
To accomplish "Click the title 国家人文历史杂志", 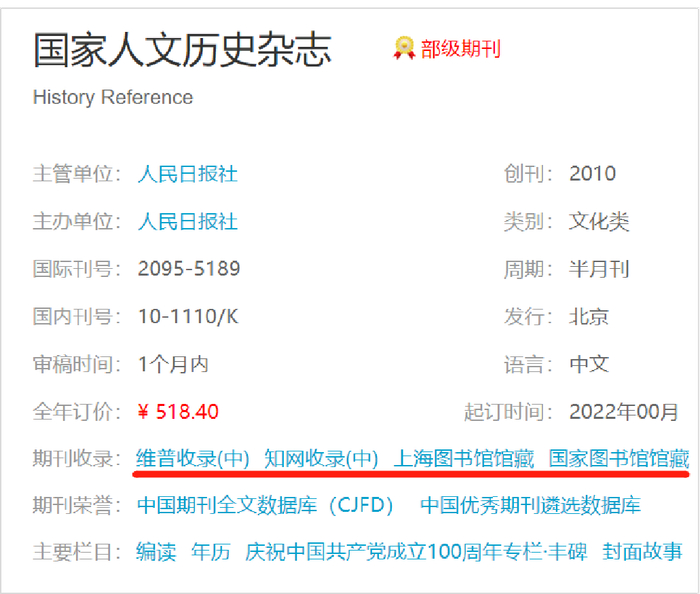I will click(183, 50).
